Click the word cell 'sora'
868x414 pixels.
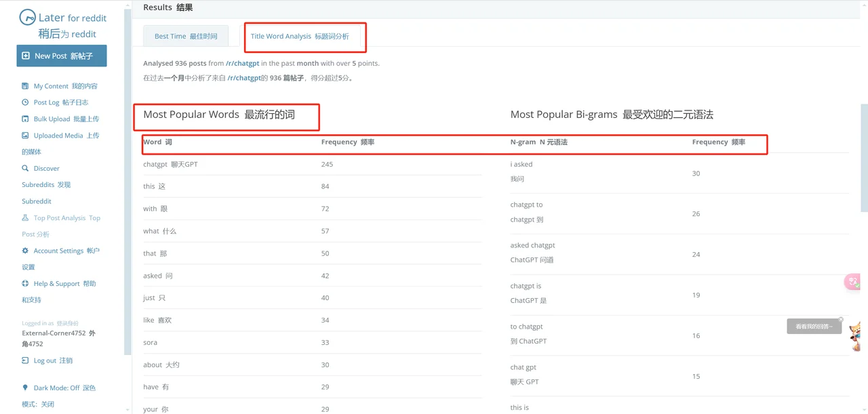coord(150,342)
